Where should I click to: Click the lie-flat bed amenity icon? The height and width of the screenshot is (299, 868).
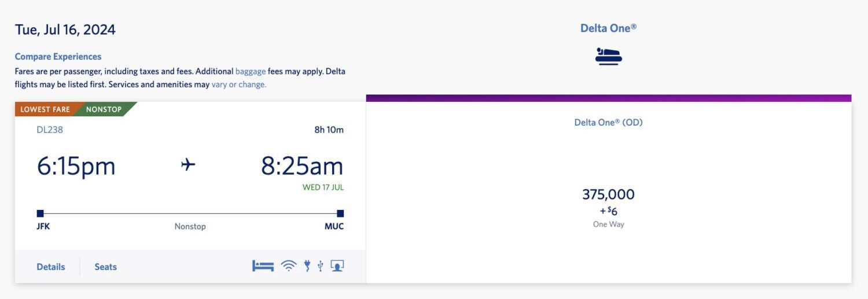(263, 266)
